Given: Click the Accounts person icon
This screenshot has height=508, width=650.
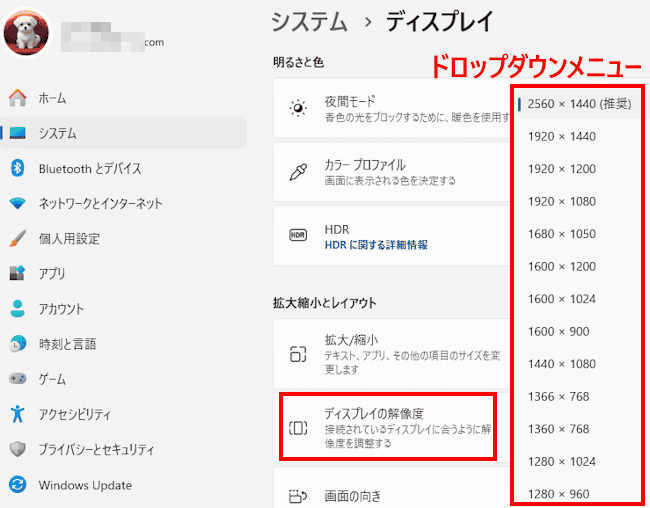Looking at the screenshot, I should 17,309.
